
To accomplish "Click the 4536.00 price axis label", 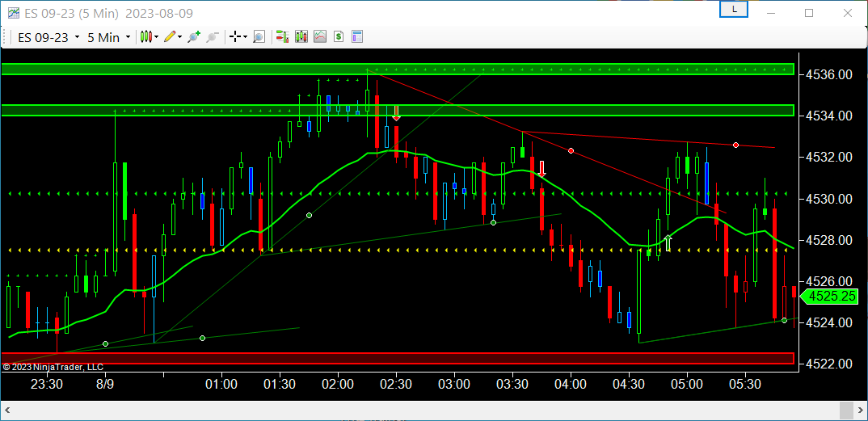I will pos(829,74).
